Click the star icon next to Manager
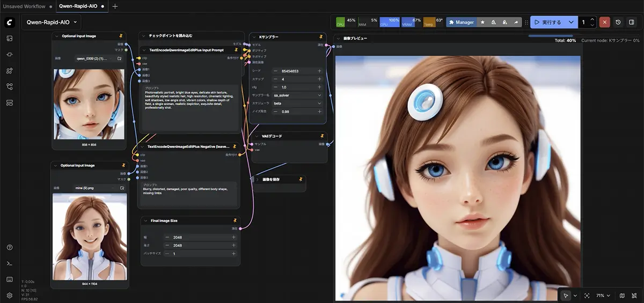The width and height of the screenshot is (644, 303). (482, 23)
